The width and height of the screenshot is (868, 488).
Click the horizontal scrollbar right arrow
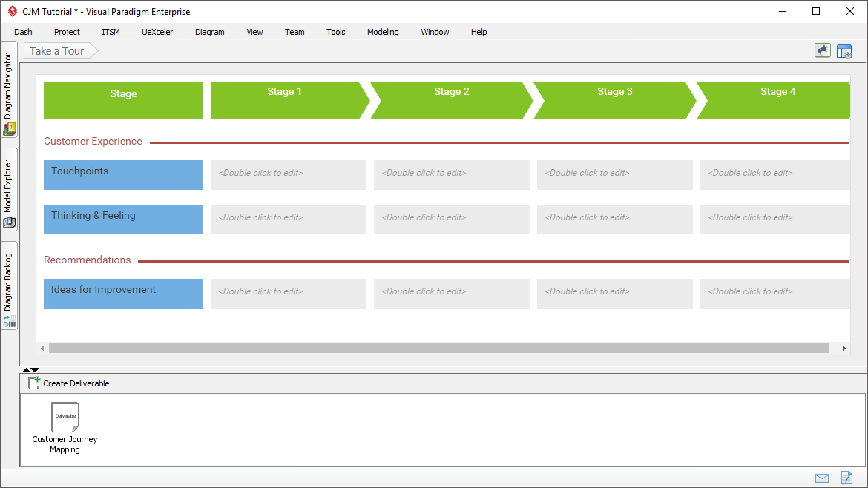[x=844, y=348]
